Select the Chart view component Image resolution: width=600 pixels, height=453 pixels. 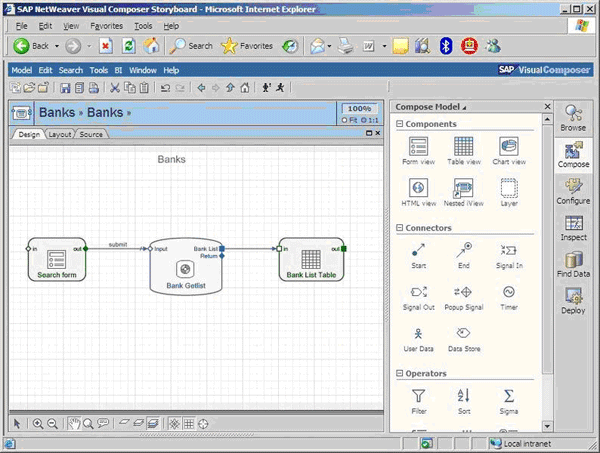tap(509, 151)
